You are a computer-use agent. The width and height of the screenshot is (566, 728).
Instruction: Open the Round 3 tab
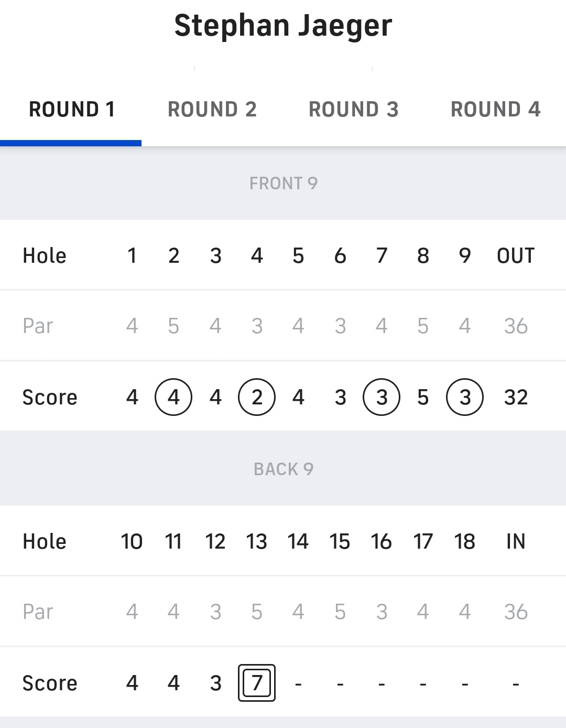[354, 109]
